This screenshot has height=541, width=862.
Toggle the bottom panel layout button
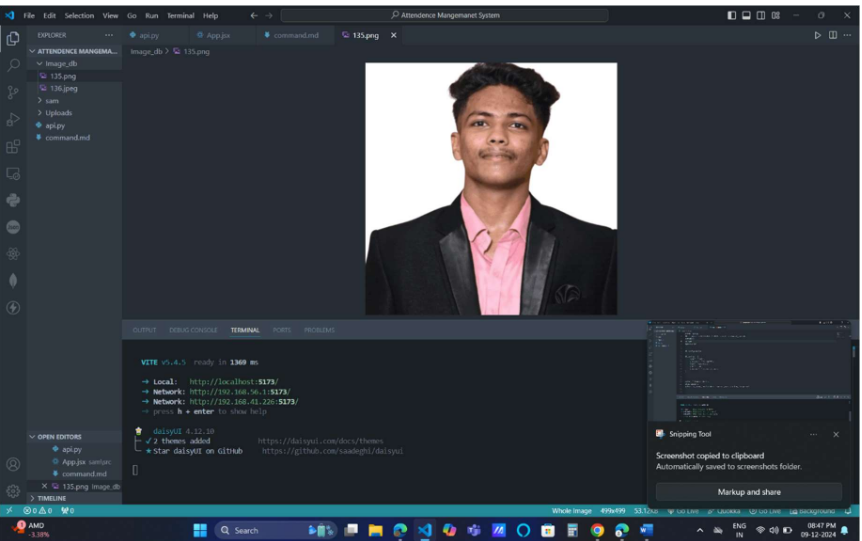747,15
